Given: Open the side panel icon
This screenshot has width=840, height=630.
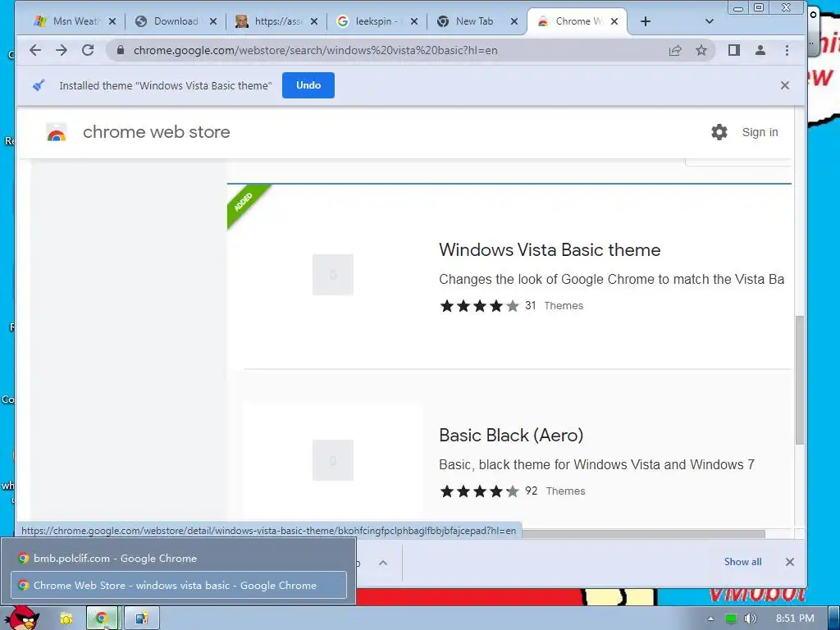Looking at the screenshot, I should pos(734,50).
